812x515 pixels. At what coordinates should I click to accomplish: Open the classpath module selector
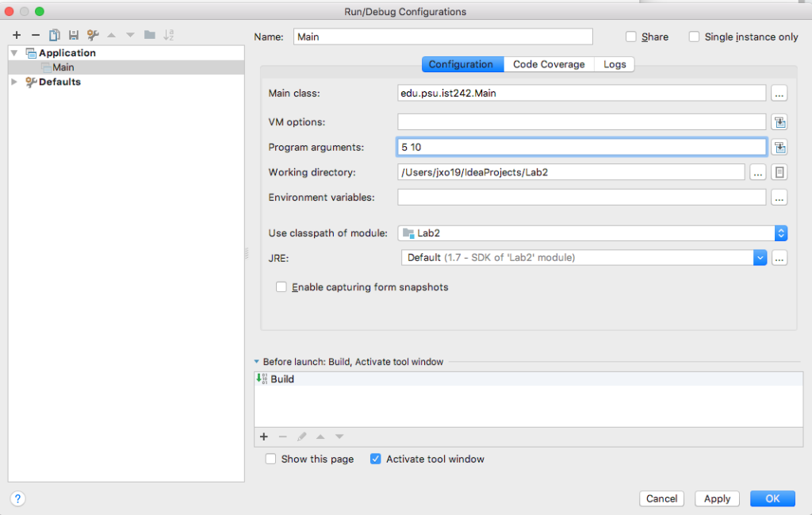(781, 233)
